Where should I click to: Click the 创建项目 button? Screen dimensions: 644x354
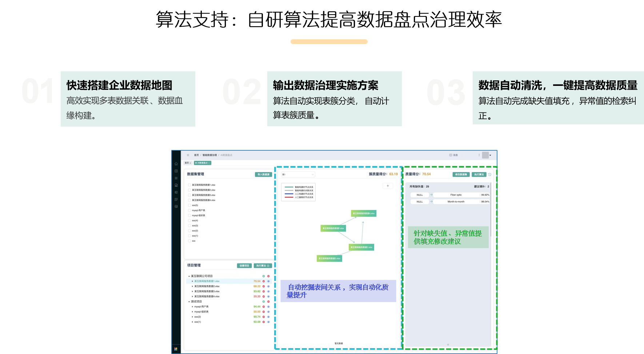[244, 266]
